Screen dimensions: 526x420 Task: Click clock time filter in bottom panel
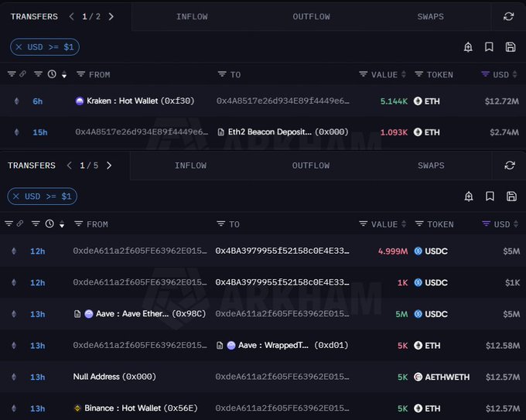click(x=50, y=224)
